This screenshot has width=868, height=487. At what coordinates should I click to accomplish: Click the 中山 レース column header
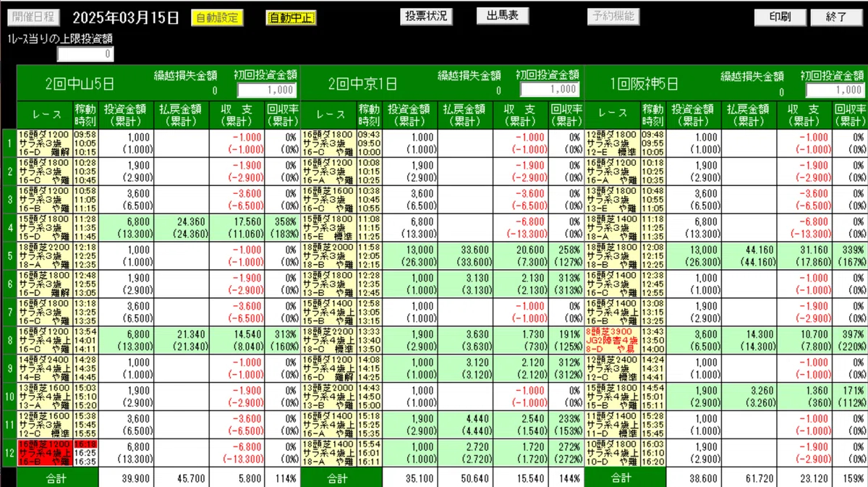(x=44, y=114)
